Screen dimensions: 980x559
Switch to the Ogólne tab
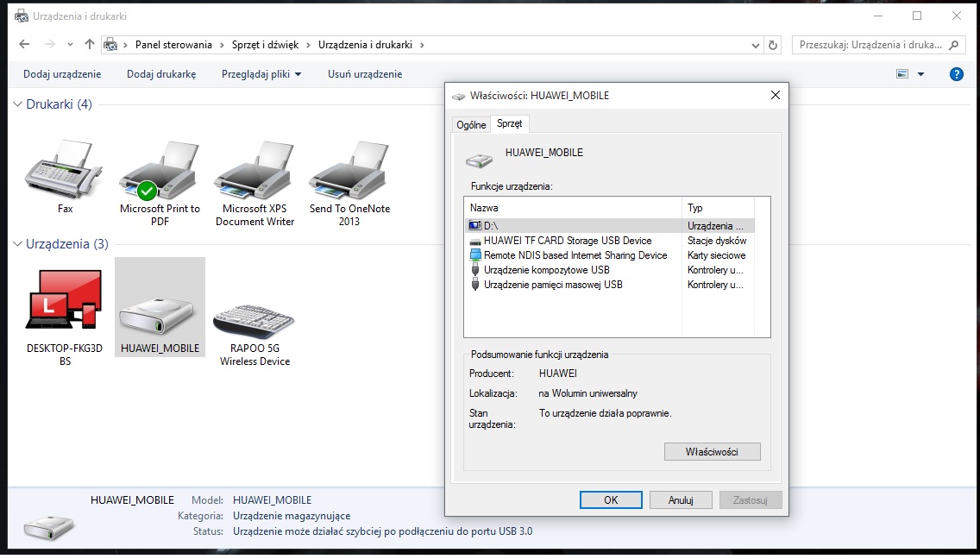click(471, 124)
